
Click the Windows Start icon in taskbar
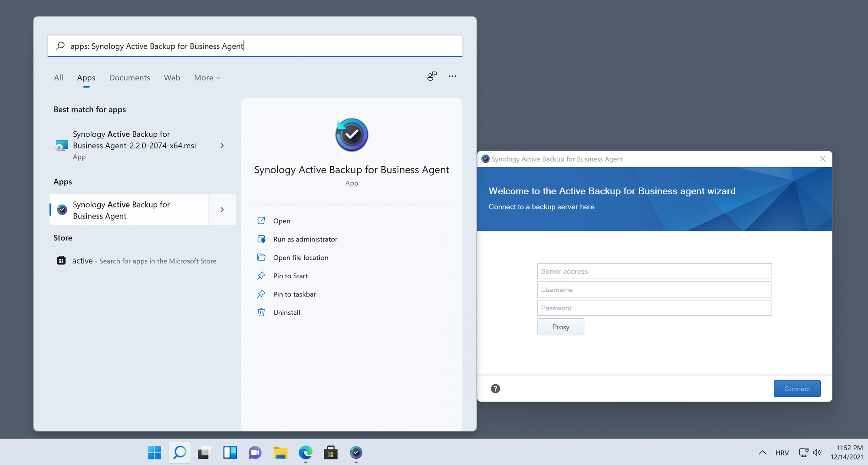pyautogui.click(x=154, y=453)
